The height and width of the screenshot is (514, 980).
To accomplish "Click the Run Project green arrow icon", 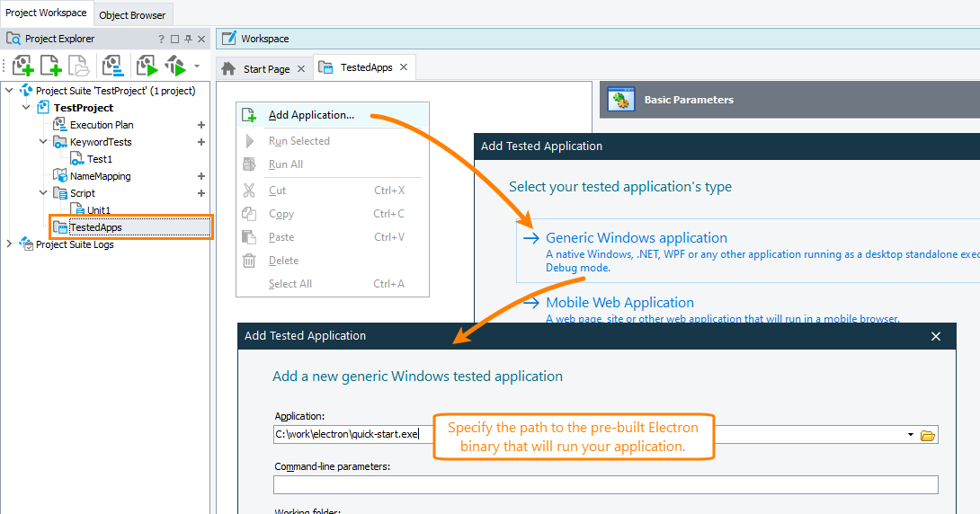I will (x=147, y=66).
